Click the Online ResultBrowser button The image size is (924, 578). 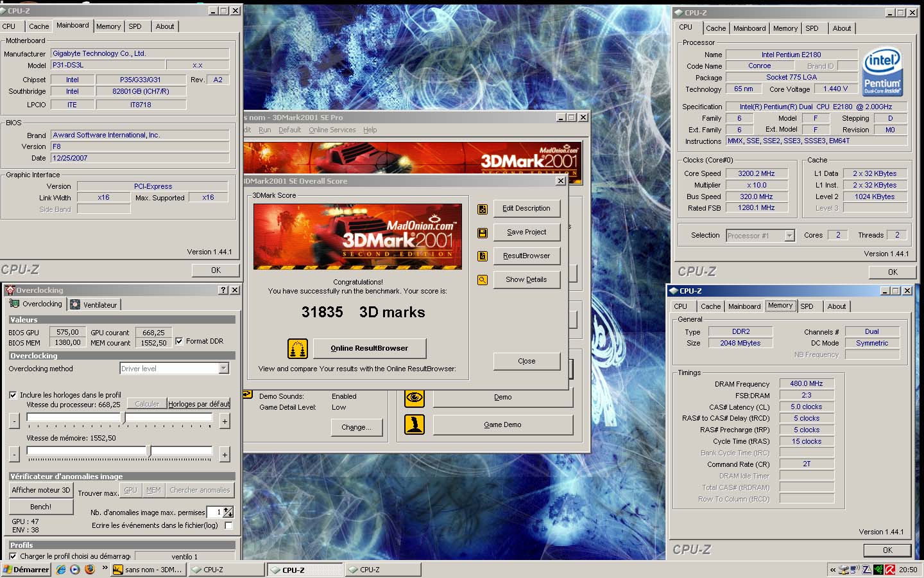tap(369, 348)
